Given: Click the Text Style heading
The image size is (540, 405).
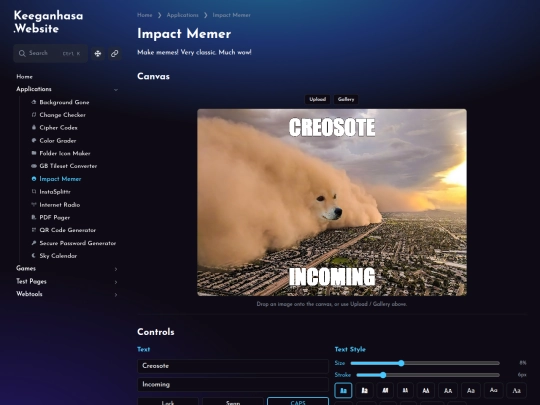Looking at the screenshot, I should click(x=350, y=349).
